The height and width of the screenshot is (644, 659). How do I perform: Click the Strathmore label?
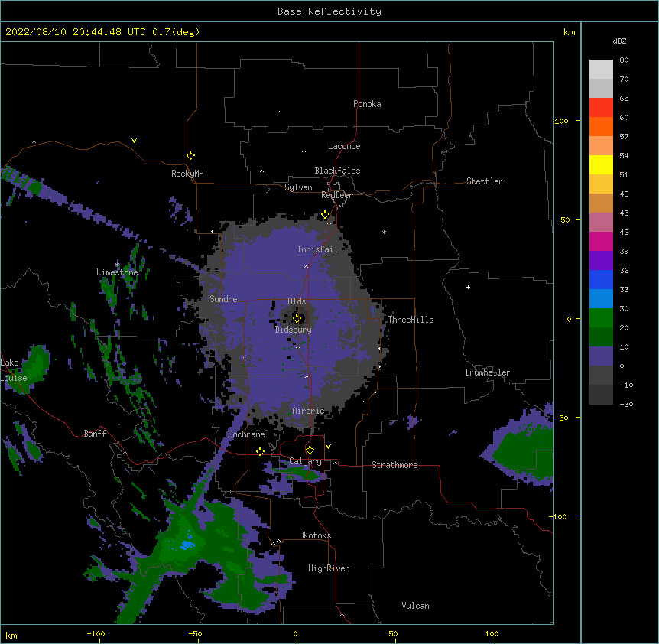[x=394, y=465]
